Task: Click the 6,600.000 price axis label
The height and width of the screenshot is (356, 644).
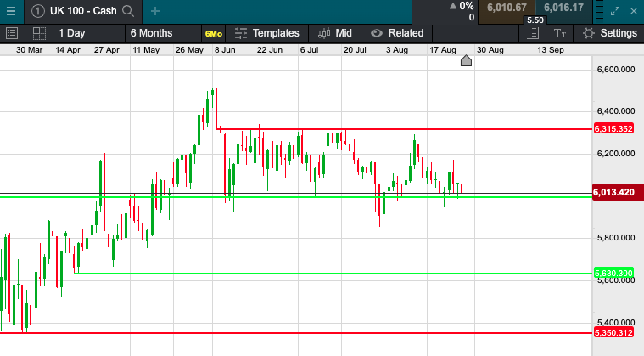Action: point(616,70)
